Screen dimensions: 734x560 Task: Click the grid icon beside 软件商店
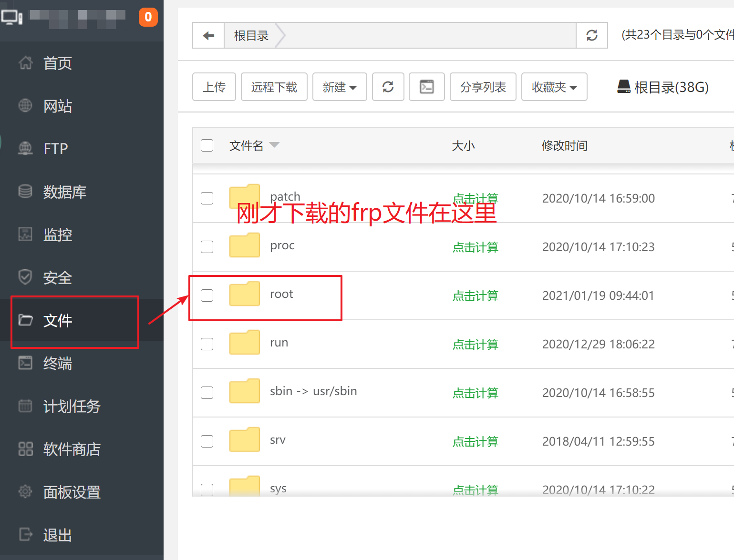pos(25,449)
